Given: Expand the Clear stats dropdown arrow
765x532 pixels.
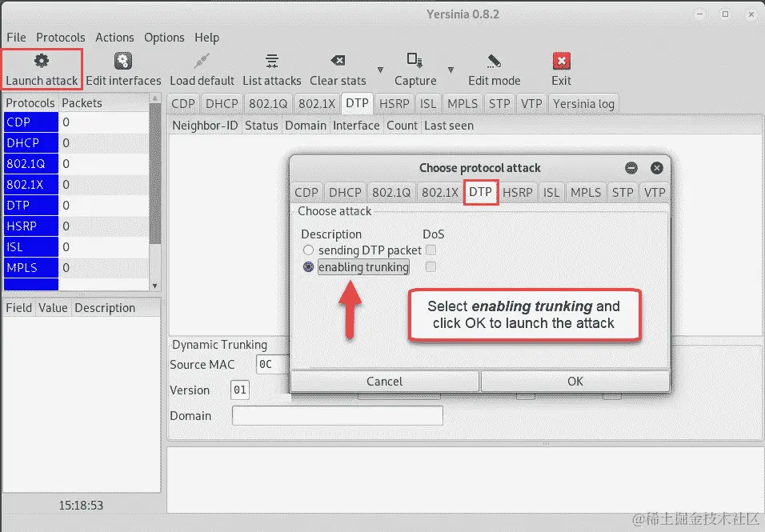Looking at the screenshot, I should (x=380, y=70).
